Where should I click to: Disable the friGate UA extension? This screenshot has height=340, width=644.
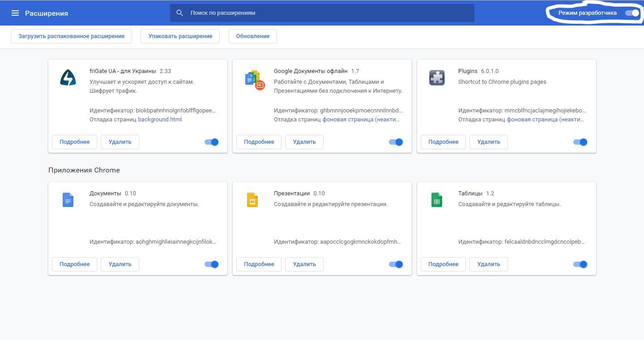click(211, 142)
